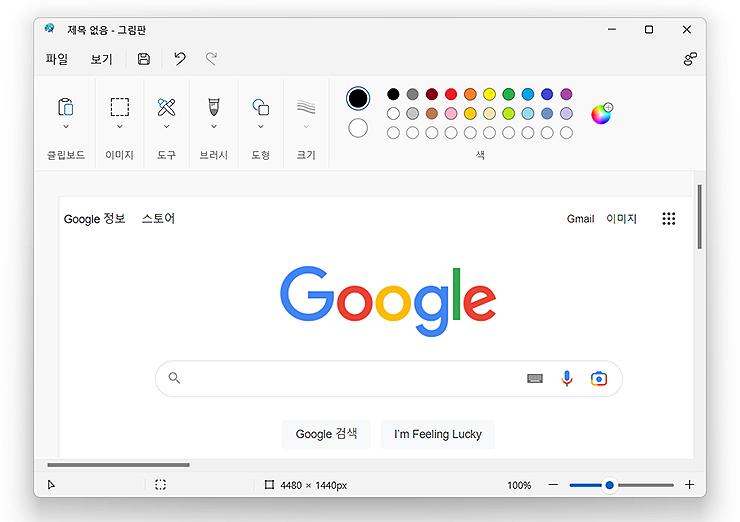This screenshot has width=740, height=522.
Task: Click the Google logo in the canvas
Action: [388, 300]
